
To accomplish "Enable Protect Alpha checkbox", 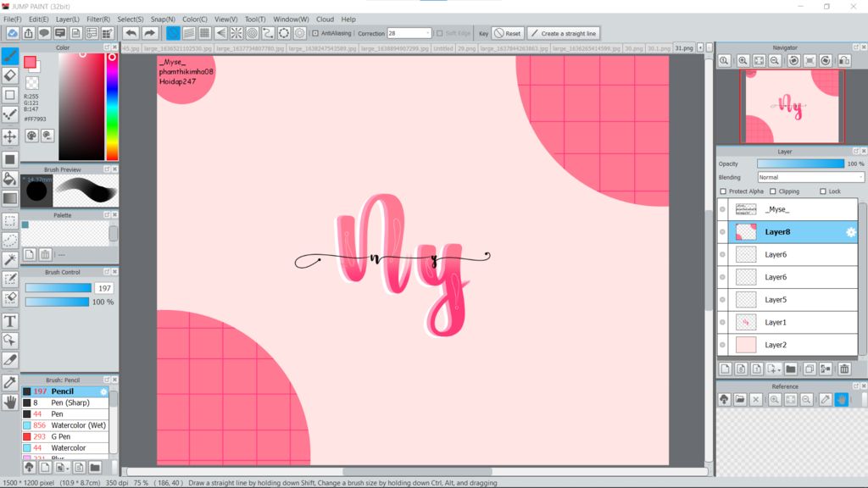I will tap(723, 191).
